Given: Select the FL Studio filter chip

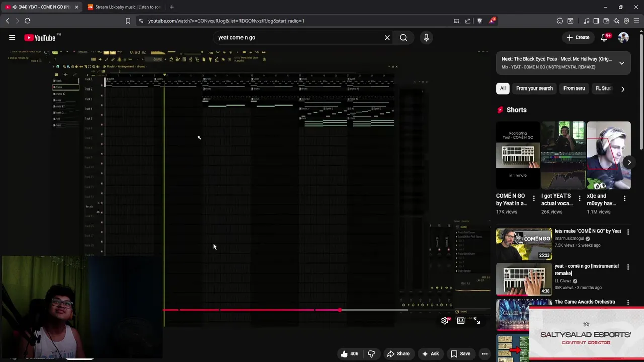Looking at the screenshot, I should [603, 88].
